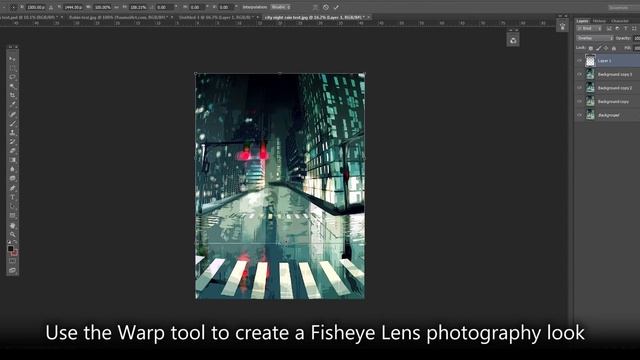
Task: Click the background color swatch
Action: pos(15,253)
